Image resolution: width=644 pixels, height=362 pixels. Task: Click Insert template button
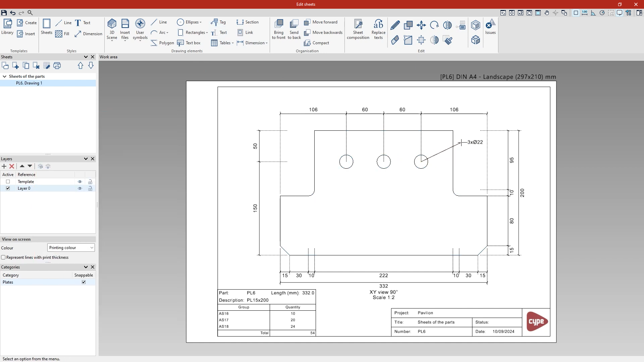coord(26,34)
